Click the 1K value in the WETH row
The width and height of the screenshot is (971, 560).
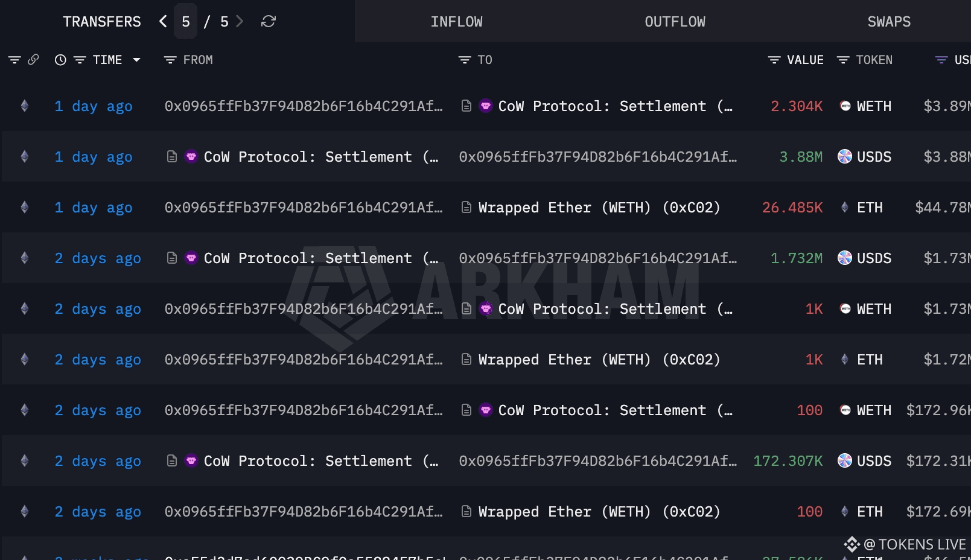click(x=814, y=309)
